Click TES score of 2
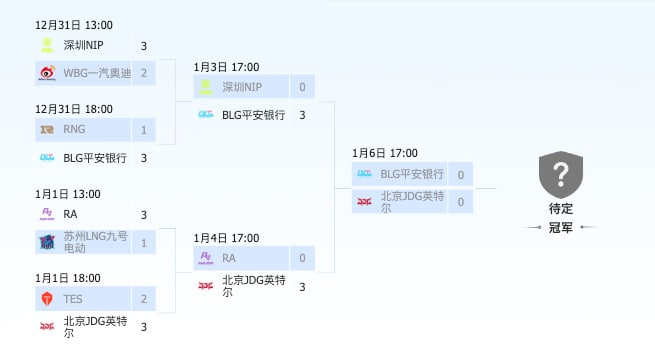The image size is (655, 362). coord(144,299)
